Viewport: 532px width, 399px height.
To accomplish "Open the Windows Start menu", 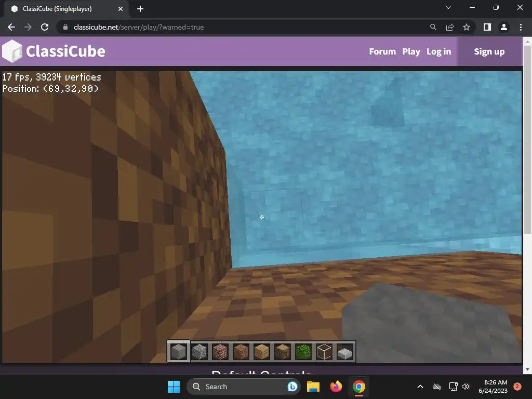I will pos(174,387).
